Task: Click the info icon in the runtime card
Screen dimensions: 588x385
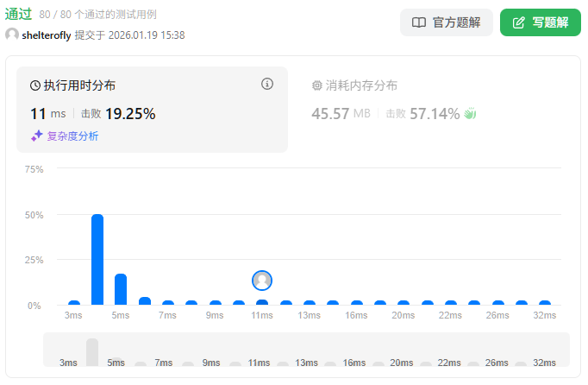Action: click(x=267, y=85)
